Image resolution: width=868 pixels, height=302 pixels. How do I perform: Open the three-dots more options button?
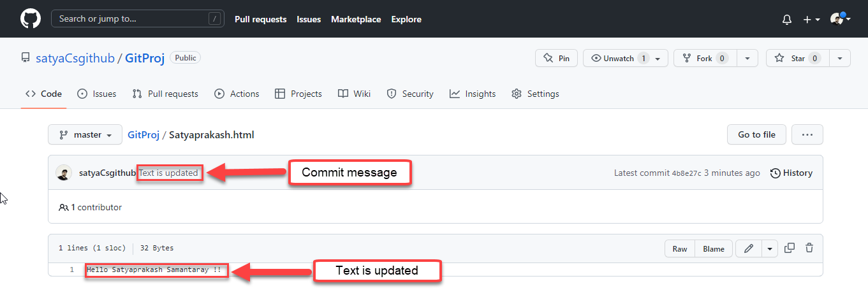point(807,134)
